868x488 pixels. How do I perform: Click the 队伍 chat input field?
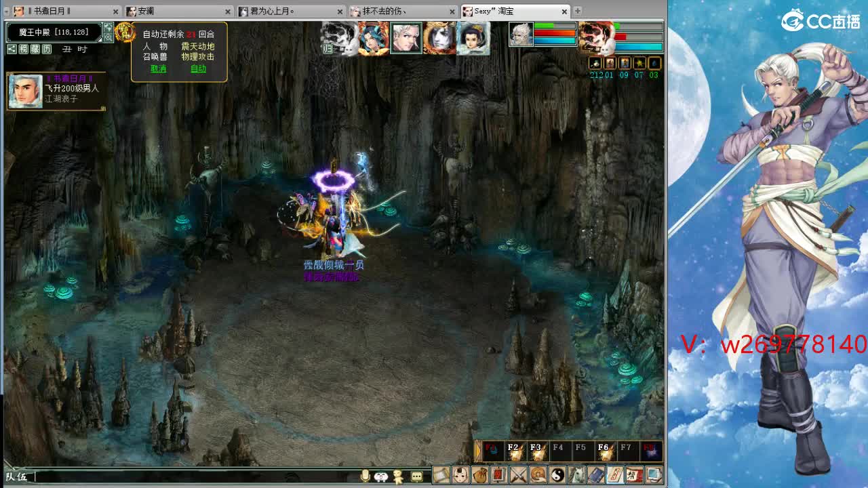(x=197, y=476)
